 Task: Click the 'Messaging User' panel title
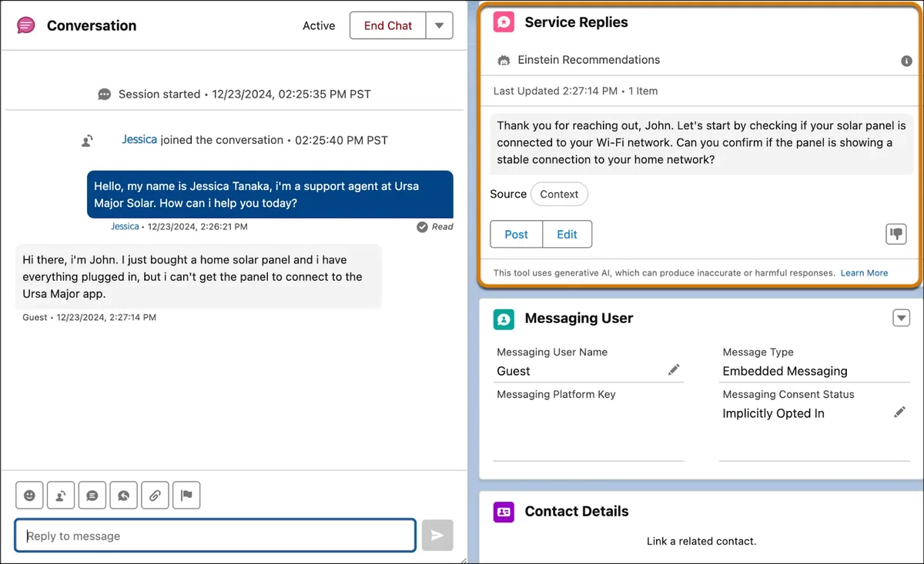579,319
